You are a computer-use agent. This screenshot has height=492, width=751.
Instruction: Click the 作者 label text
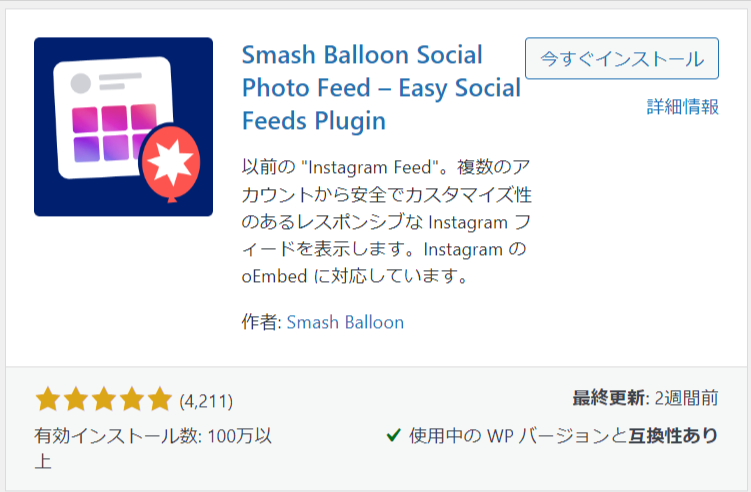pyautogui.click(x=261, y=322)
